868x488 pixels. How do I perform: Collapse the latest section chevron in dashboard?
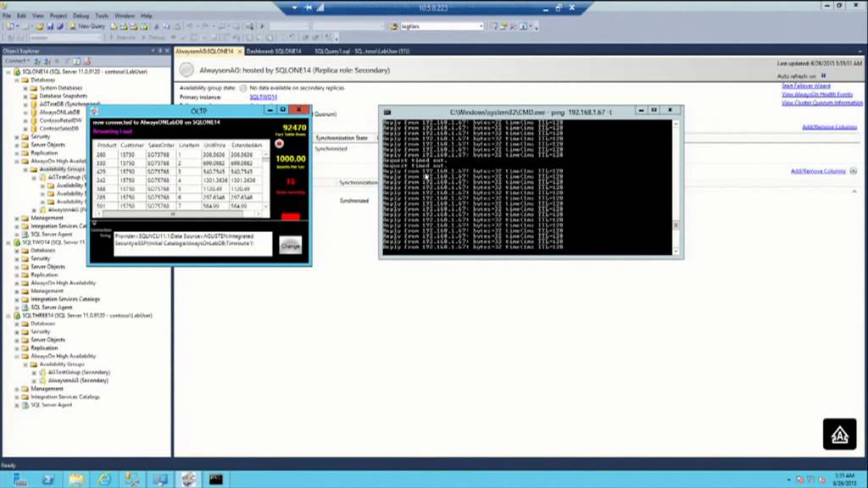(x=854, y=191)
